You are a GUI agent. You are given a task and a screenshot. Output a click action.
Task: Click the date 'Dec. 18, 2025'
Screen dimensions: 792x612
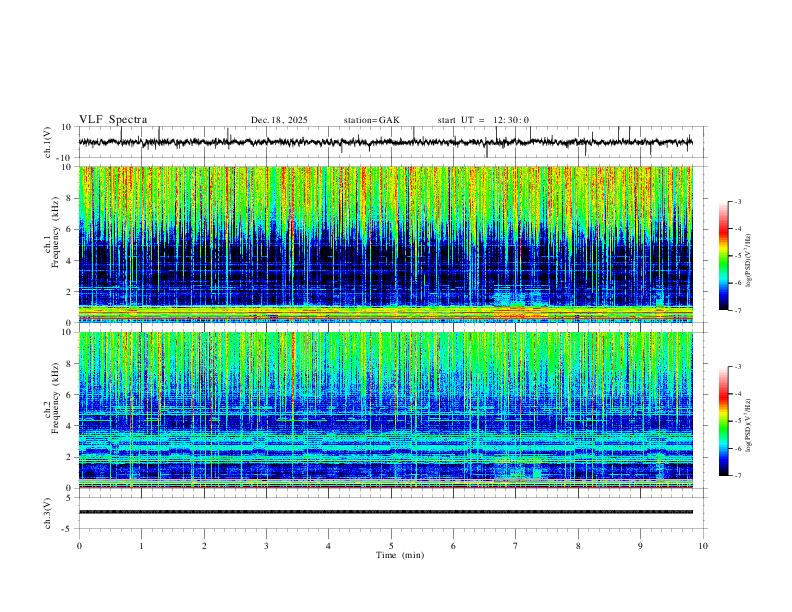pos(279,120)
